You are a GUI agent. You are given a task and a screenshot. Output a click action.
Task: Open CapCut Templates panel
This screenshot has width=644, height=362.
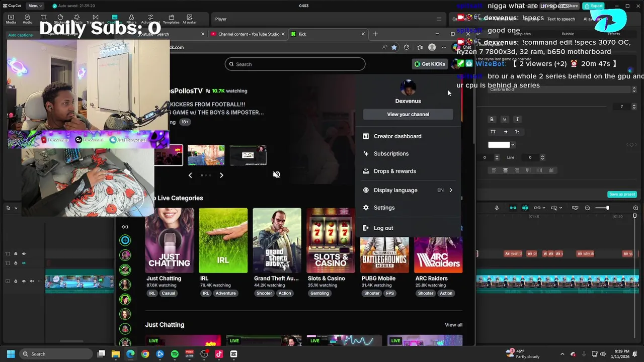[x=171, y=19]
